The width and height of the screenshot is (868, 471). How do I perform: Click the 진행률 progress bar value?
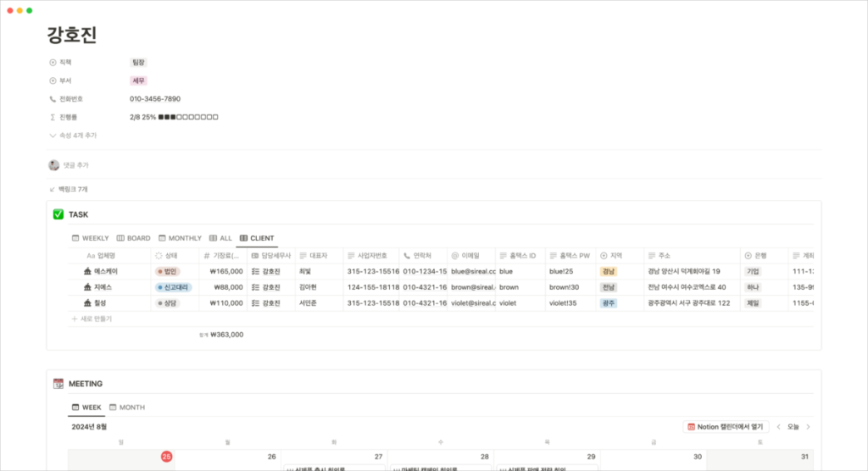[174, 117]
